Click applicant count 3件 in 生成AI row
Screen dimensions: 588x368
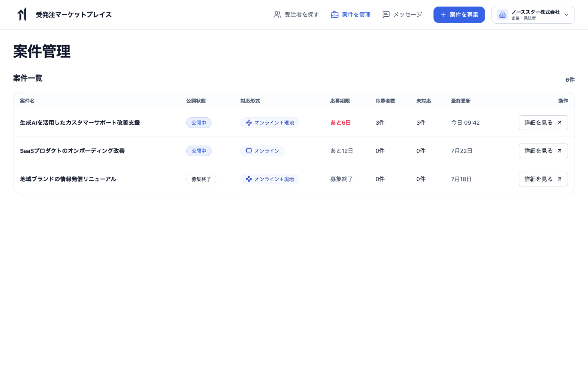(380, 123)
